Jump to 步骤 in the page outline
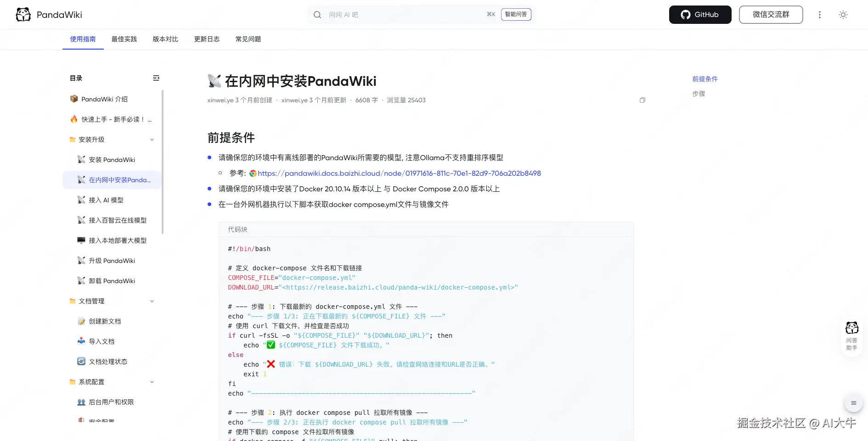This screenshot has width=868, height=441. [x=699, y=94]
